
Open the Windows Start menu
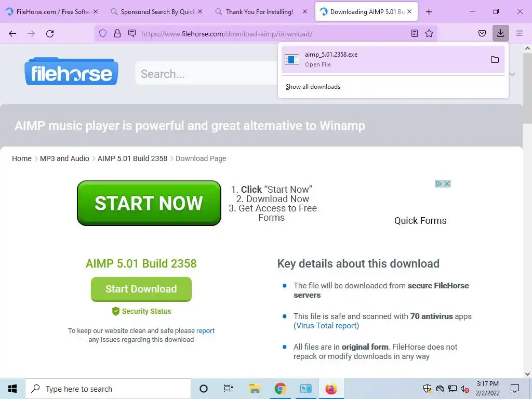click(x=12, y=389)
